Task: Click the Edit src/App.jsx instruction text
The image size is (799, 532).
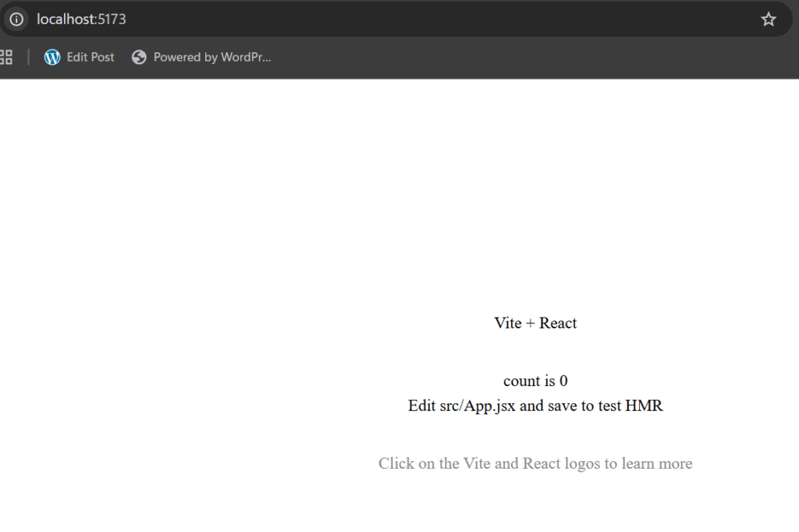Action: coord(535,406)
